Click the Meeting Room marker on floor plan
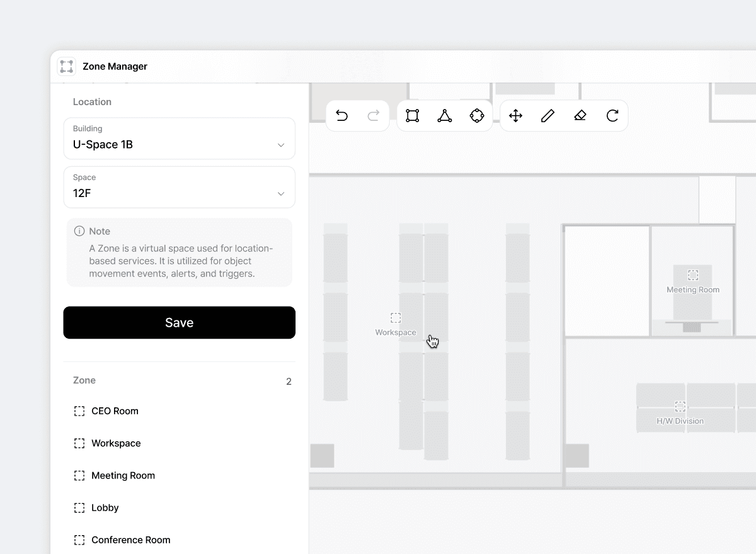The width and height of the screenshot is (756, 554). 693,276
